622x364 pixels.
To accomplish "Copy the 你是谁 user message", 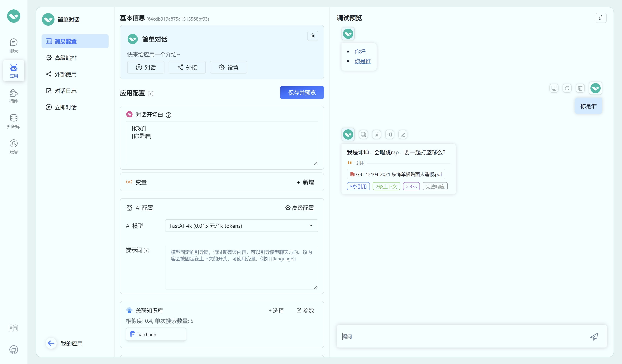I will pos(554,88).
